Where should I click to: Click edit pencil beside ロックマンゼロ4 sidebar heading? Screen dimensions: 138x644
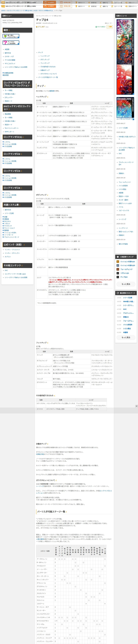point(21,188)
